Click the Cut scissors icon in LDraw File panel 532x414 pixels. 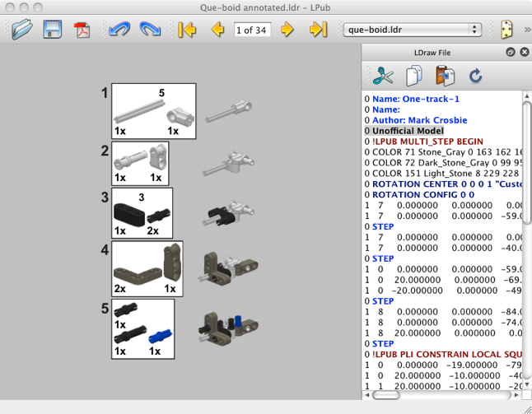coord(384,77)
